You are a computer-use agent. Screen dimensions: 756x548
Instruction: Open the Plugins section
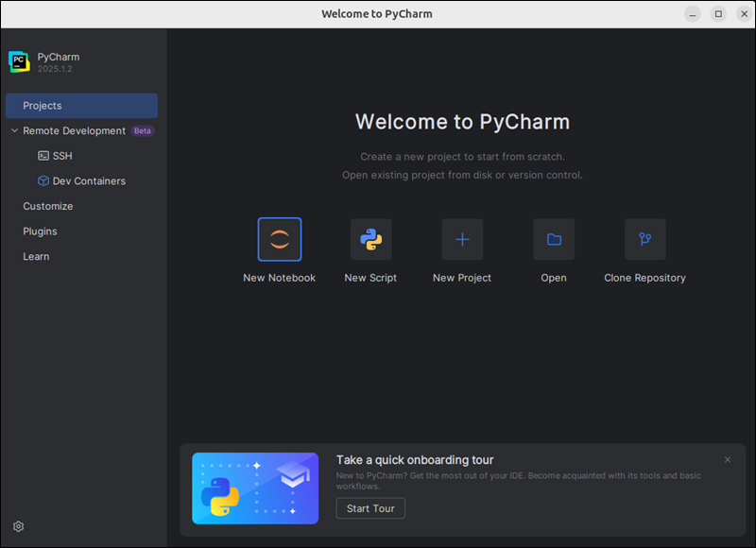point(40,231)
